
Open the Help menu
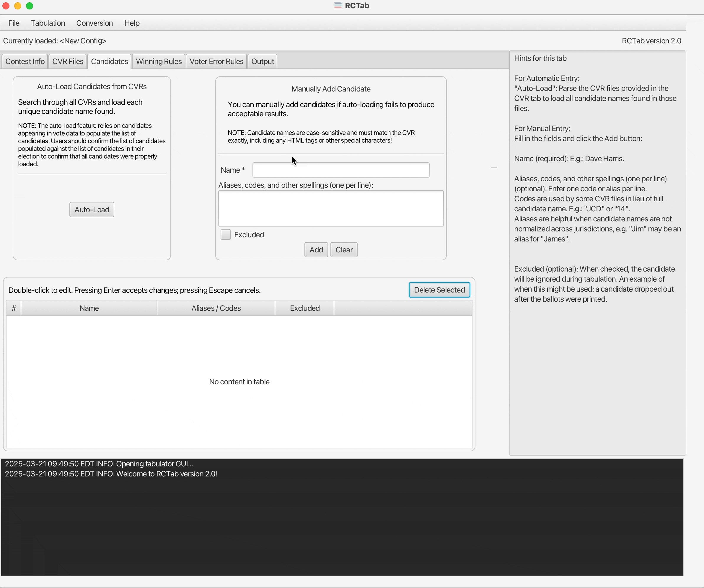pos(132,23)
